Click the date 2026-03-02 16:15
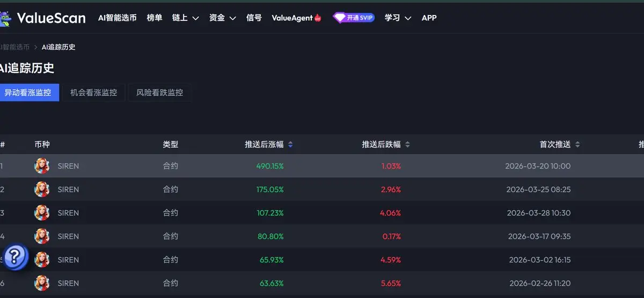The image size is (644, 298). point(539,260)
